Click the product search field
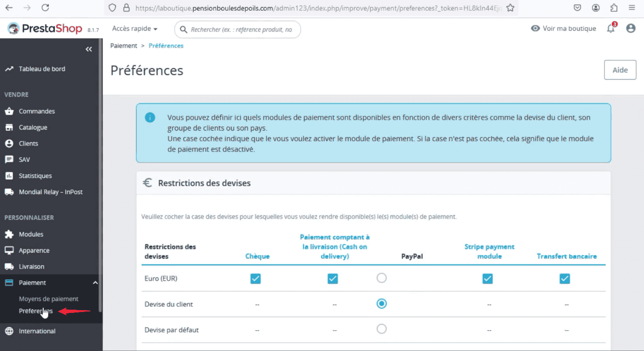Viewport: 644px width, 351px height. coord(237,29)
